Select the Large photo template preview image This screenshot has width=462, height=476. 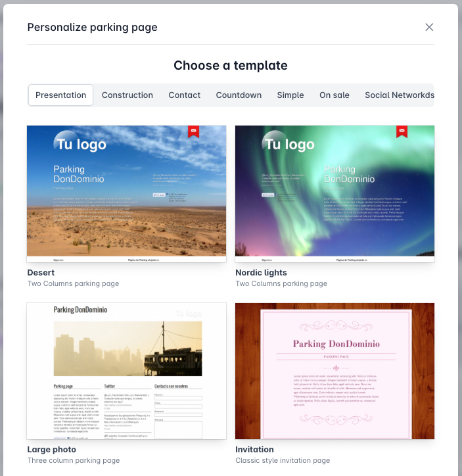(126, 371)
